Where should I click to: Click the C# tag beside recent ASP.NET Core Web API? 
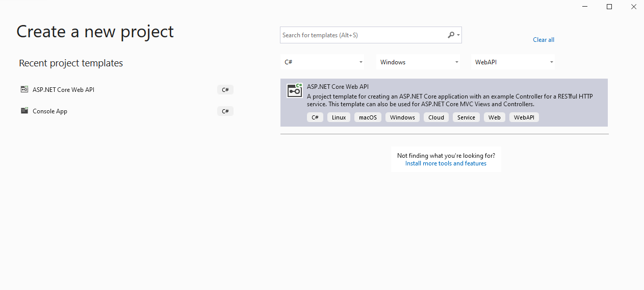225,90
